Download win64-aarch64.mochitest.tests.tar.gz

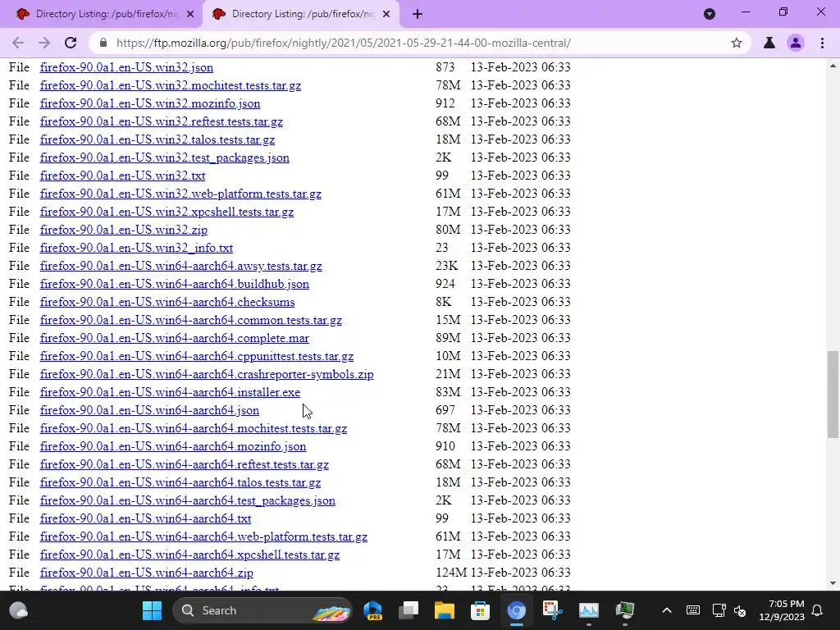pyautogui.click(x=194, y=428)
